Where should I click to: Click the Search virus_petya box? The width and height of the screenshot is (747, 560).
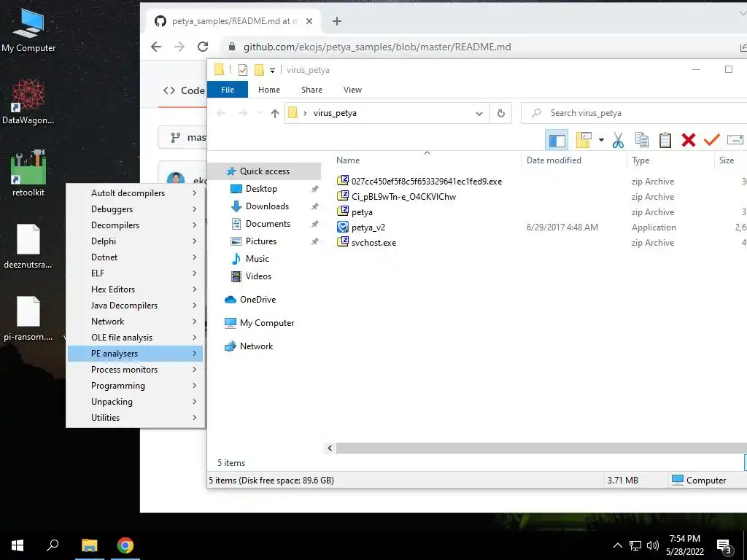point(634,113)
